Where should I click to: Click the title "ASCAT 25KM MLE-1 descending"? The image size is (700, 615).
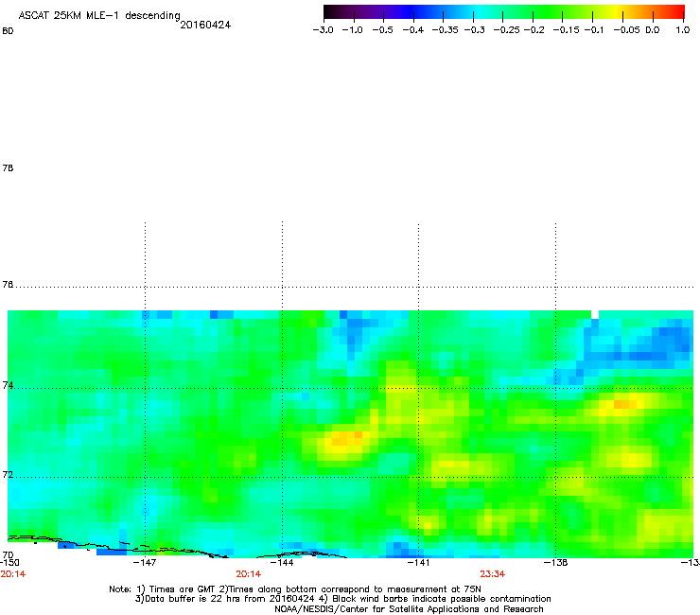point(99,16)
